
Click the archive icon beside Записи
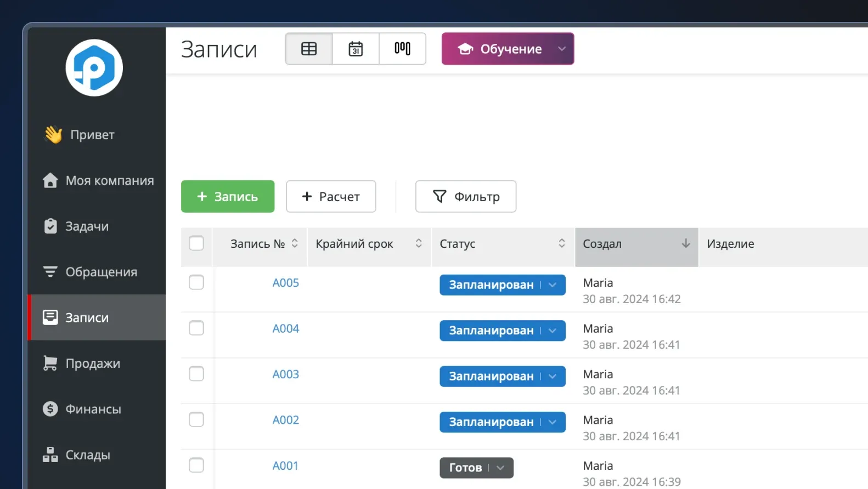coord(50,317)
